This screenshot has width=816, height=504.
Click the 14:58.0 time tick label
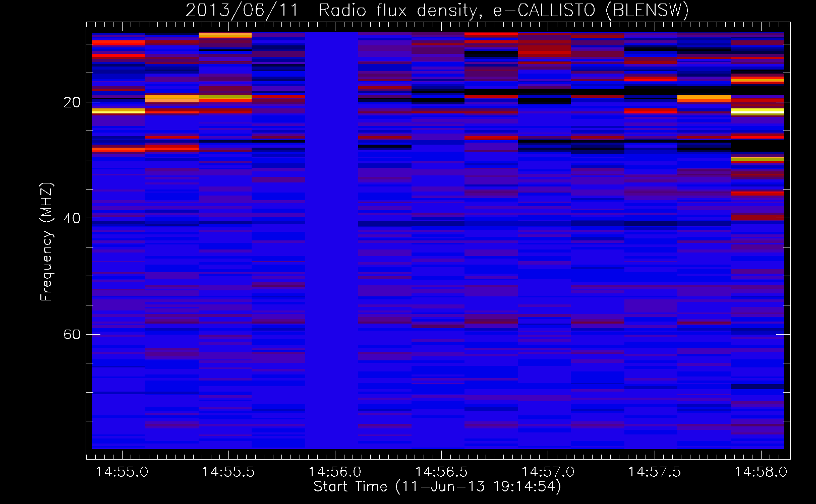tap(761, 472)
